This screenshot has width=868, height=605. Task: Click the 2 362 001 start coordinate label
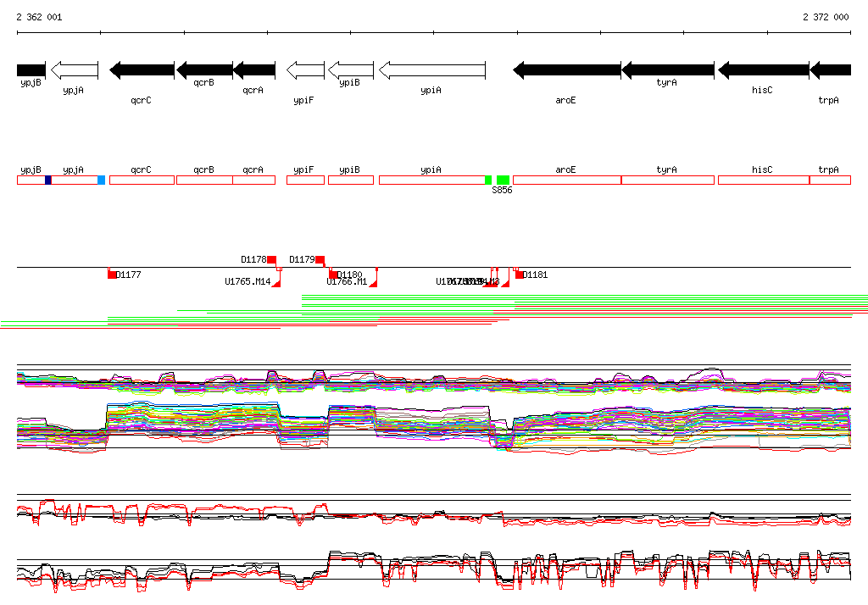[x=39, y=17]
